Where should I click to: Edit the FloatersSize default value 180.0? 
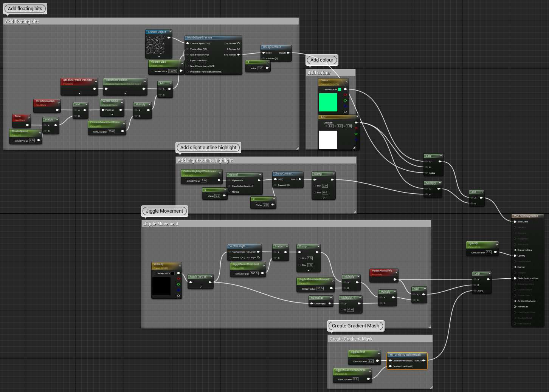point(172,71)
